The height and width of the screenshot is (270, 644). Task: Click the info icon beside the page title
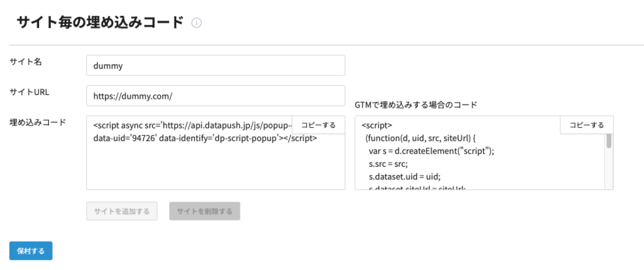tap(197, 23)
